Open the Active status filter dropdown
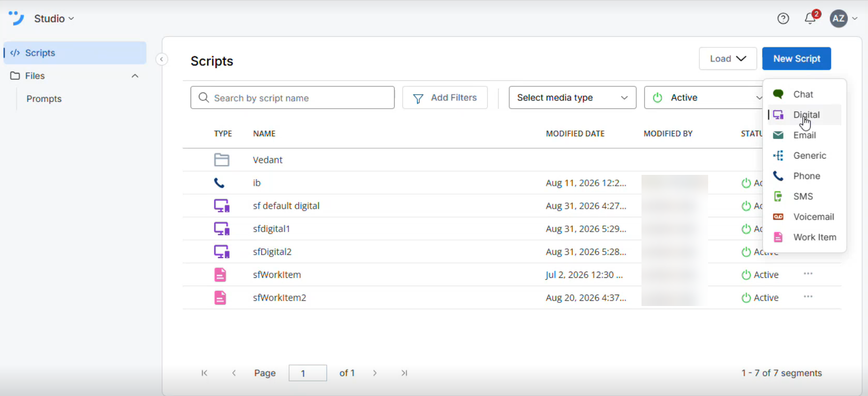This screenshot has height=396, width=868. [703, 98]
